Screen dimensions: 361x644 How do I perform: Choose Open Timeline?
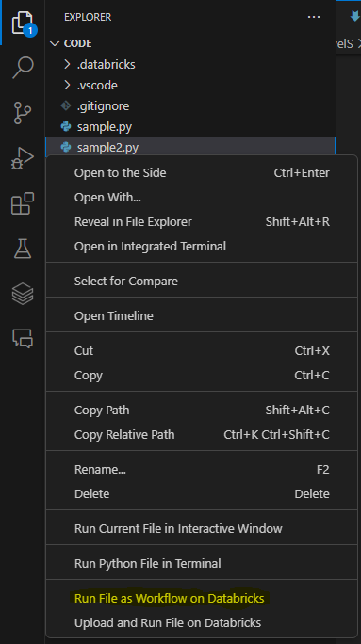pos(202,315)
